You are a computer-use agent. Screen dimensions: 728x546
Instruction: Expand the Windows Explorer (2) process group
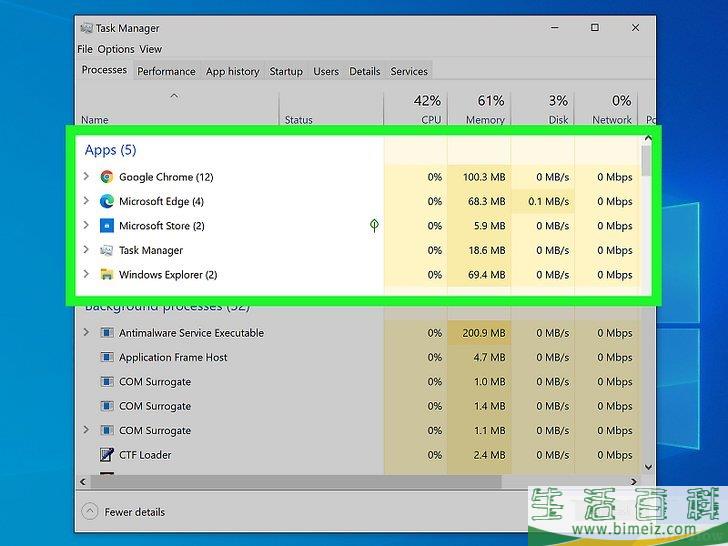86,274
